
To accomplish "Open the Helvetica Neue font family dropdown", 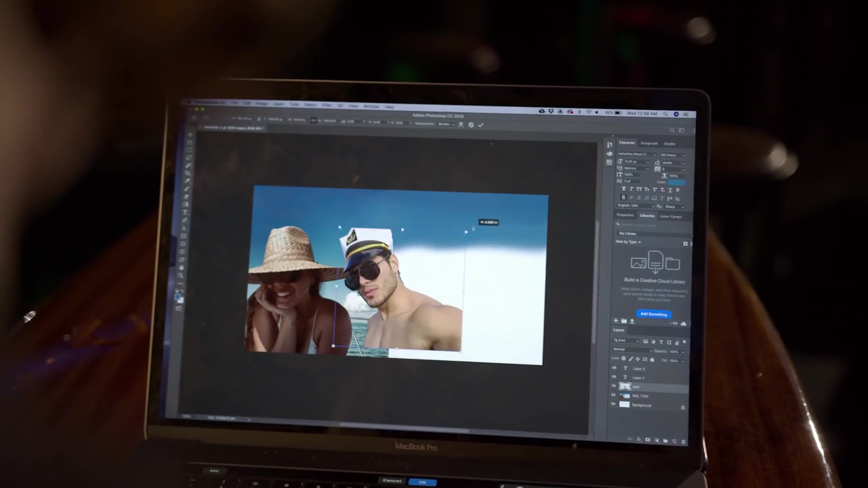I will [637, 155].
